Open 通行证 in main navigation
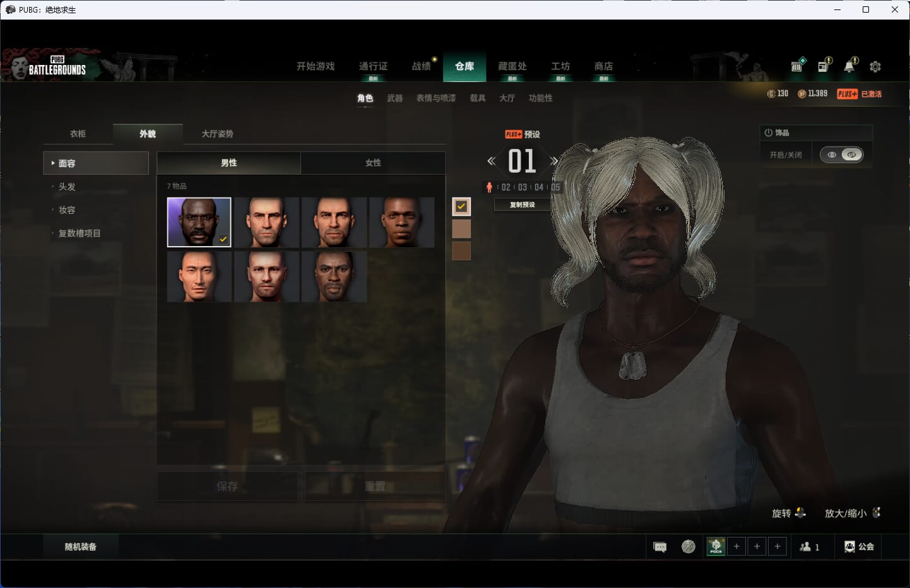Image resolution: width=910 pixels, height=588 pixels. pyautogui.click(x=373, y=66)
